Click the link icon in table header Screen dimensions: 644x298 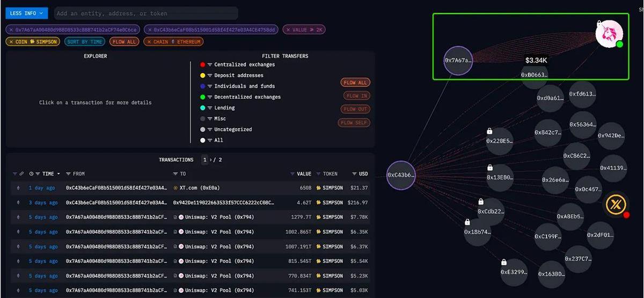(22, 174)
